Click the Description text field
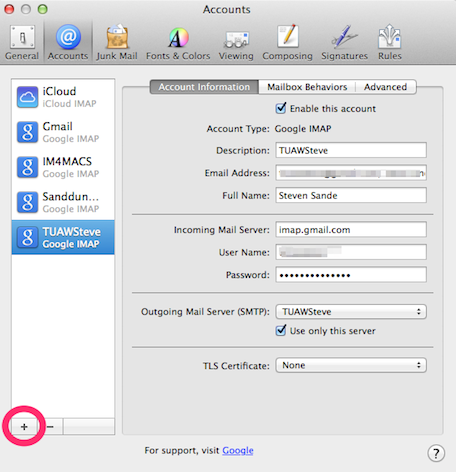Image resolution: width=456 pixels, height=472 pixels. [351, 150]
